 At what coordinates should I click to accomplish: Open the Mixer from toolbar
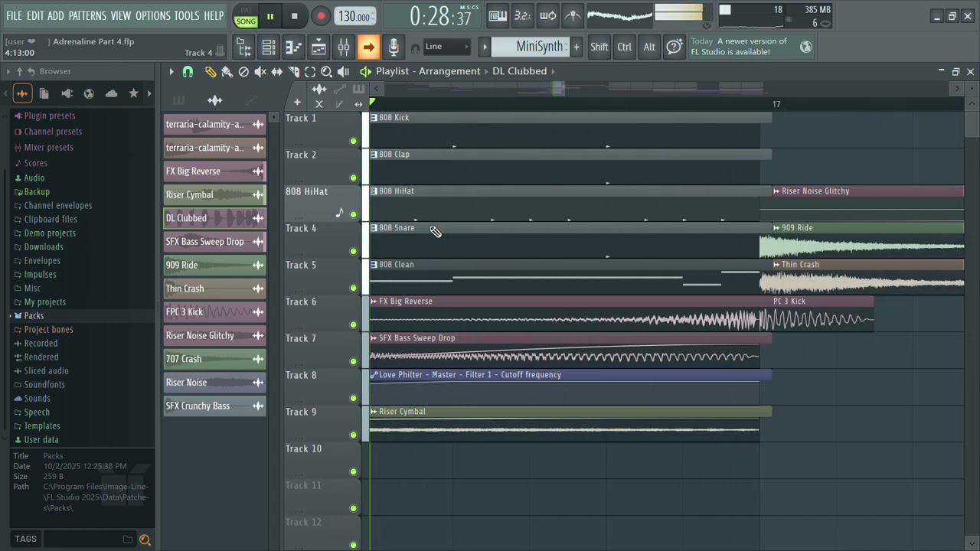344,47
